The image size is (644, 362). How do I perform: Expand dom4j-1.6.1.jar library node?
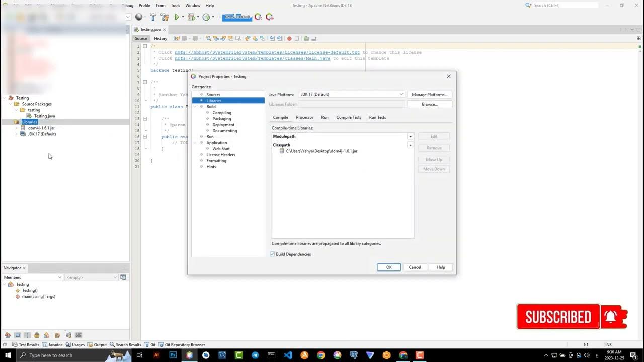click(17, 128)
